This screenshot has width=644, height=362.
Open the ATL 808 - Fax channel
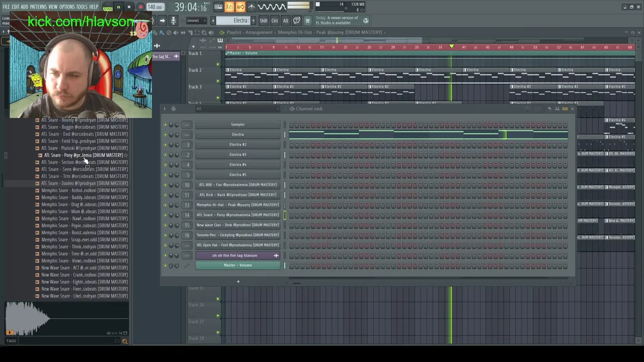click(x=237, y=185)
